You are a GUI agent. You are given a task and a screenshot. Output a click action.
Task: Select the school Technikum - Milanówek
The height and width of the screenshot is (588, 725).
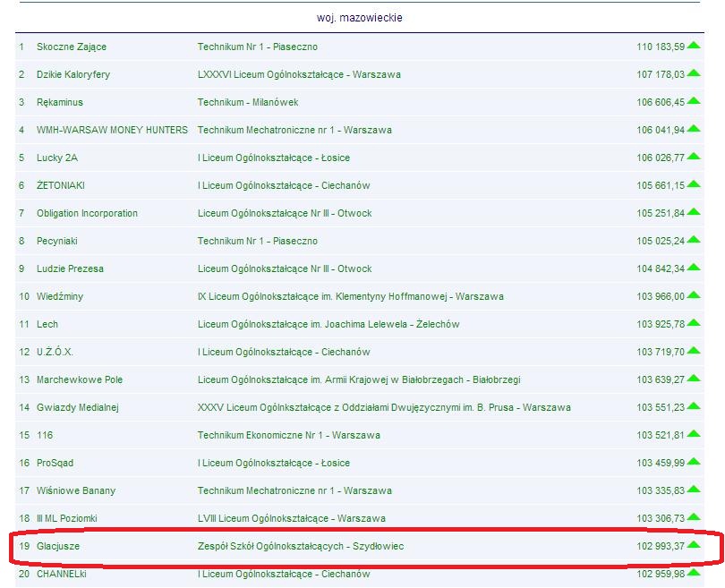(248, 102)
